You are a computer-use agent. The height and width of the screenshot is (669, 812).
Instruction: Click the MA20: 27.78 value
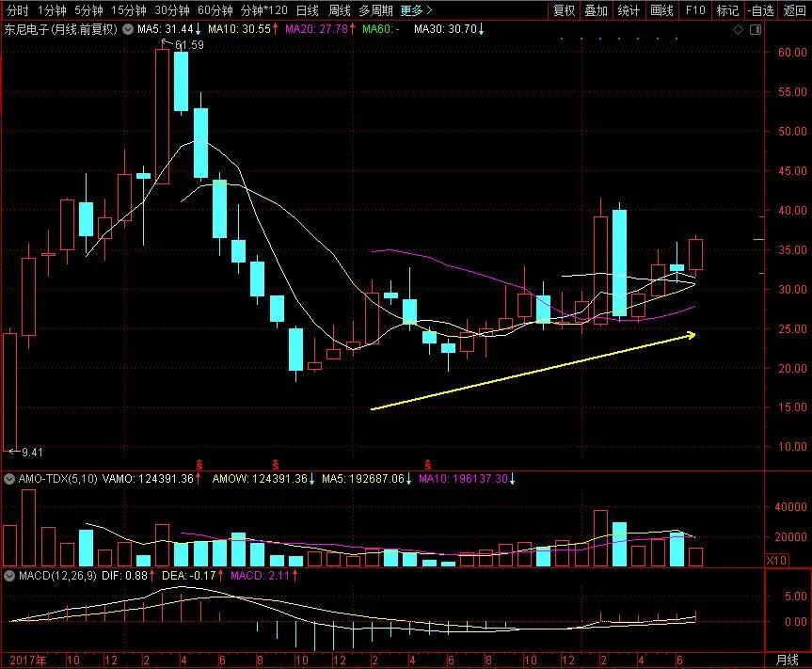coord(320,29)
